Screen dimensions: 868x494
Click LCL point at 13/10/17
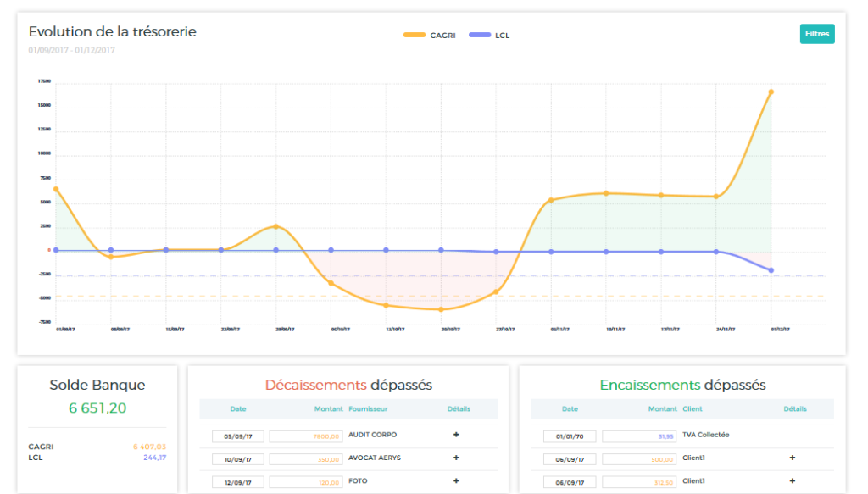tap(387, 250)
